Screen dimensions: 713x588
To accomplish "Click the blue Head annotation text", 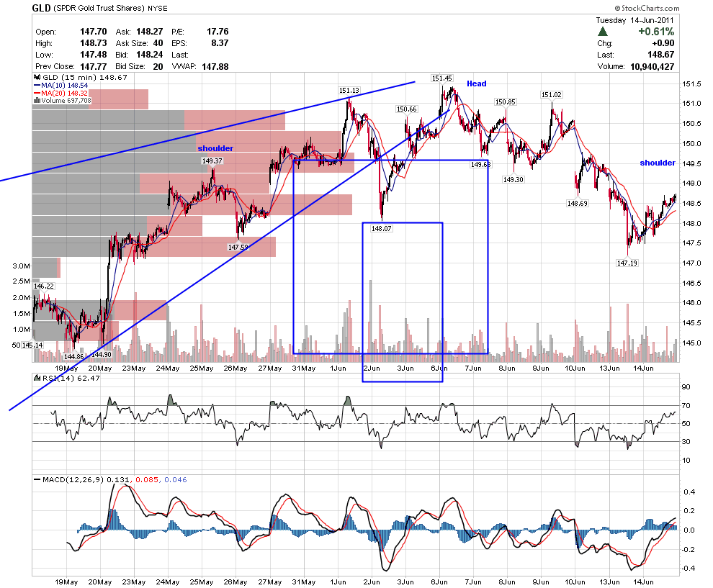I will point(477,83).
